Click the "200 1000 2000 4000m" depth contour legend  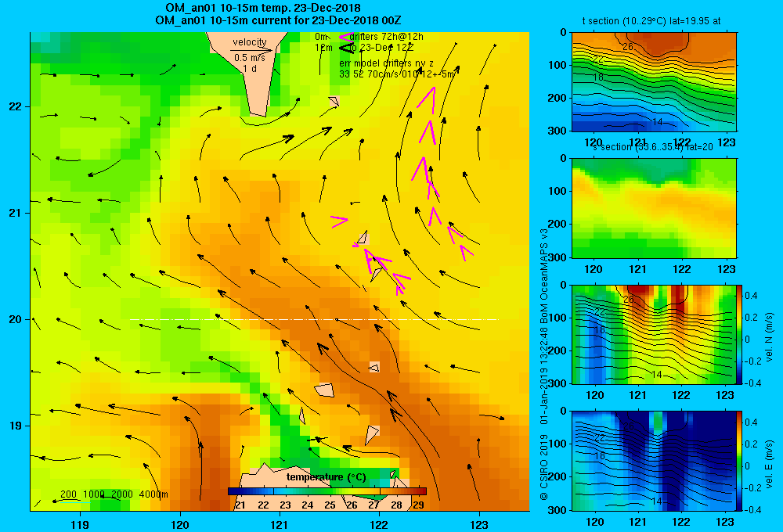click(114, 494)
